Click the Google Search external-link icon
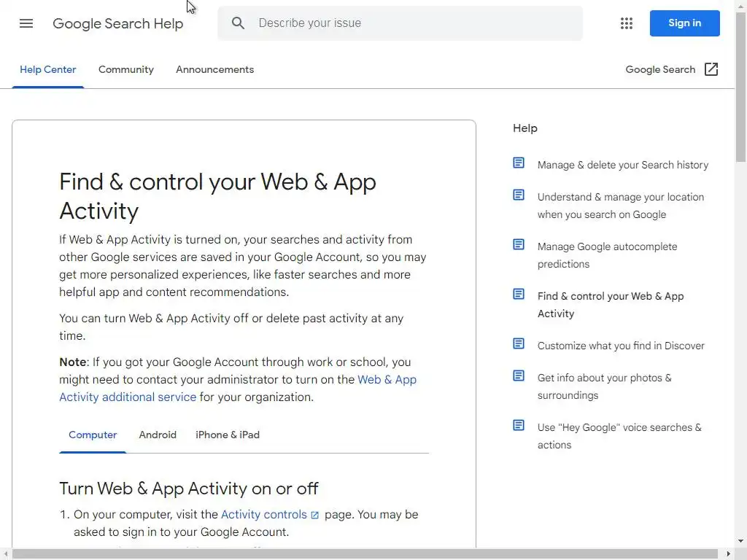747x560 pixels. tap(711, 69)
